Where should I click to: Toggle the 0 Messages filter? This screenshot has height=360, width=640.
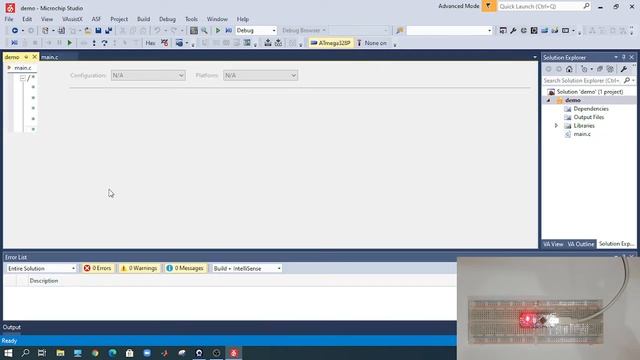tap(185, 268)
